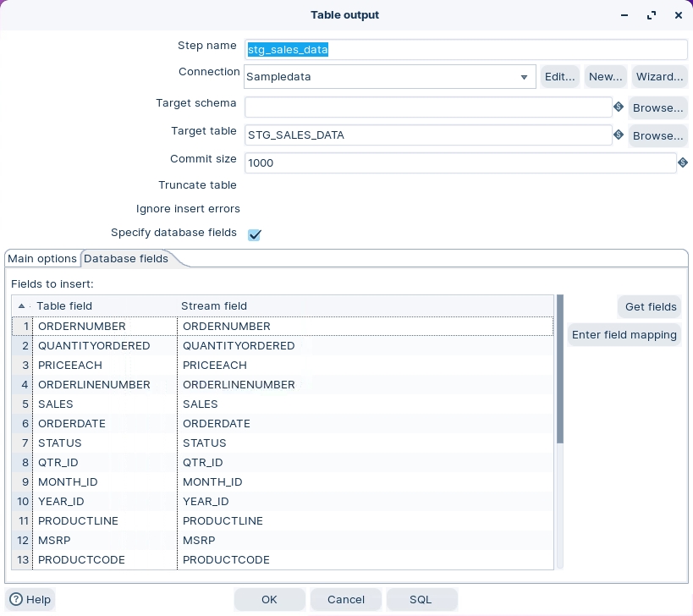
Task: Click the Help question mark icon
Action: tap(16, 599)
